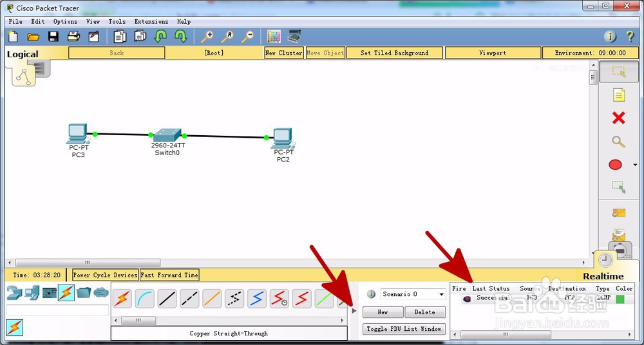Choose the Resize Shape tool
Screen dimensions: 644x345
coord(618,187)
